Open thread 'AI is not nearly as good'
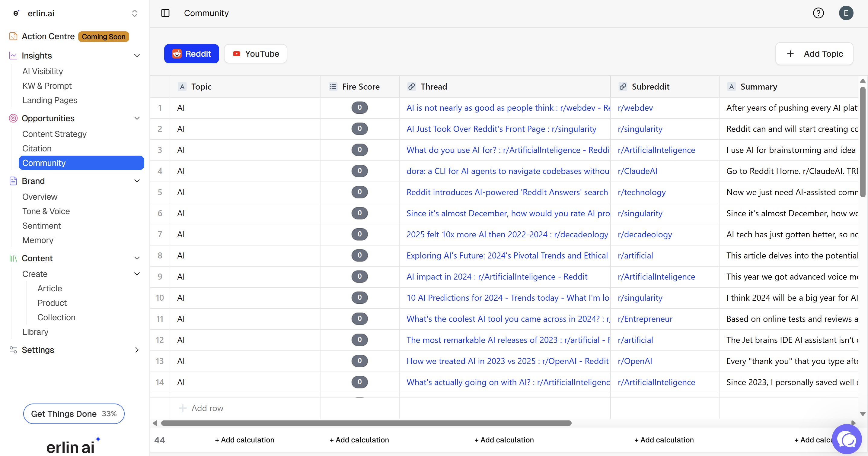Image resolution: width=868 pixels, height=456 pixels. [x=509, y=108]
